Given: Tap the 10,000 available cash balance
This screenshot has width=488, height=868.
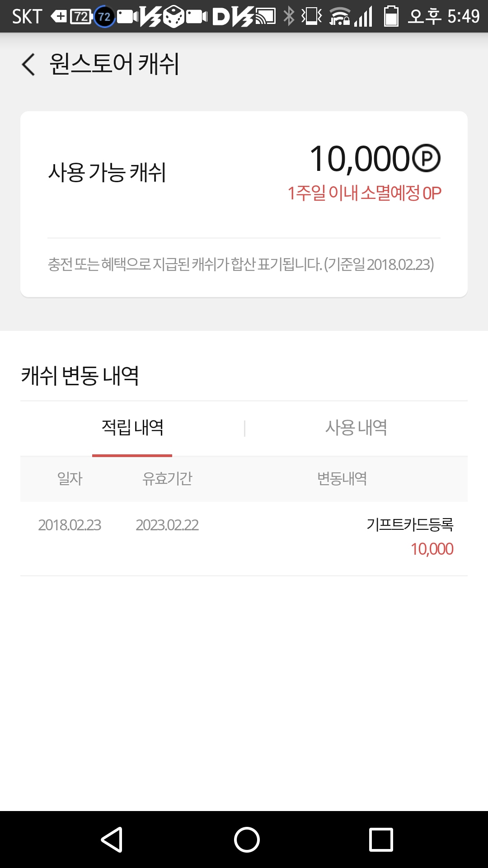Looking at the screenshot, I should pos(359,159).
